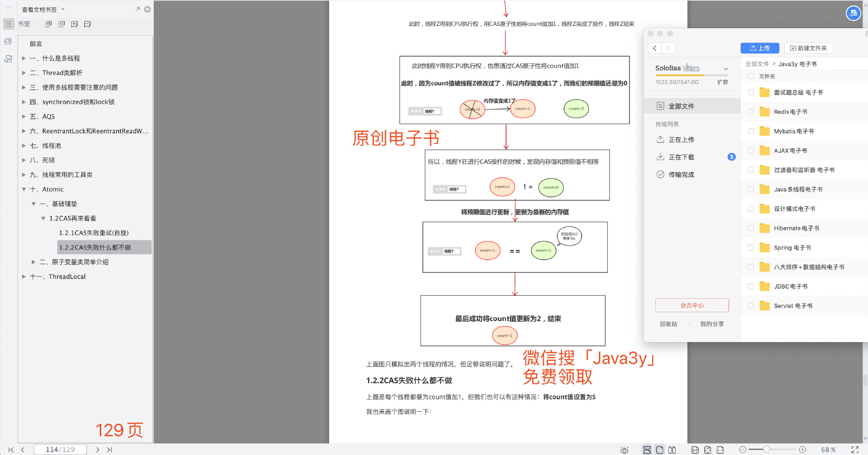The width and height of the screenshot is (868, 455).
Task: Collapse the 十、Atomic bookmark section
Action: point(24,189)
